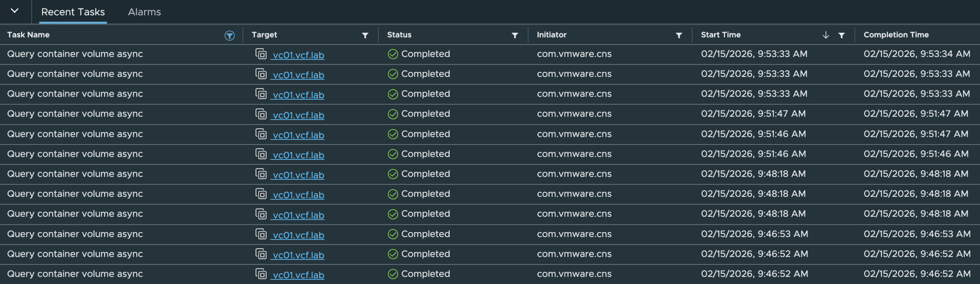Click the Completion Time column header

tap(896, 35)
